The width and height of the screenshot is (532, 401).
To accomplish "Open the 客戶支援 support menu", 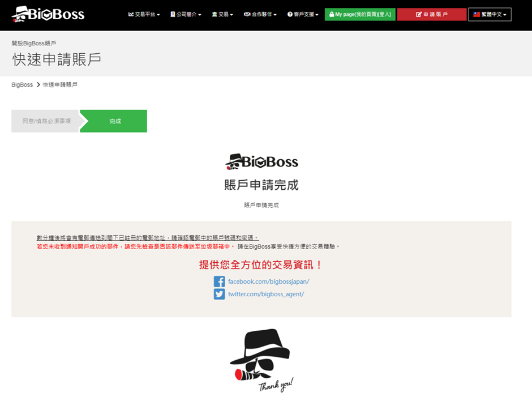I will [x=303, y=14].
